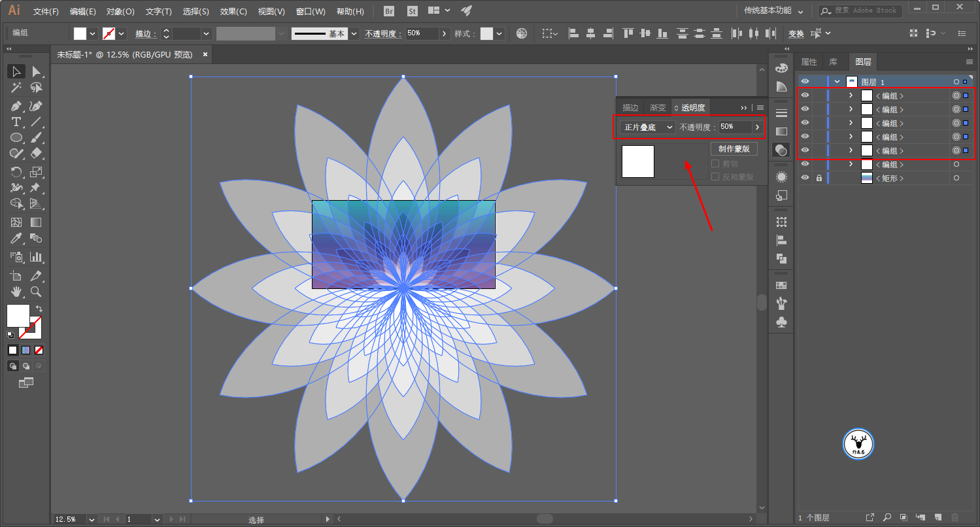Set fill to None with red-slash button

click(x=39, y=350)
